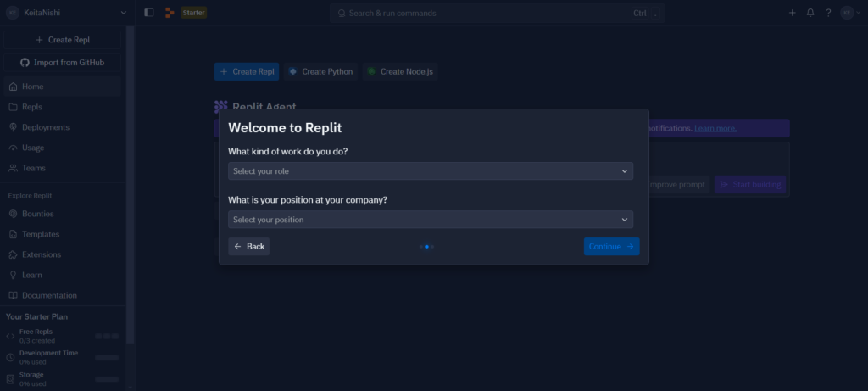The height and width of the screenshot is (391, 868).
Task: Click the Starter plan badge
Action: click(x=194, y=13)
